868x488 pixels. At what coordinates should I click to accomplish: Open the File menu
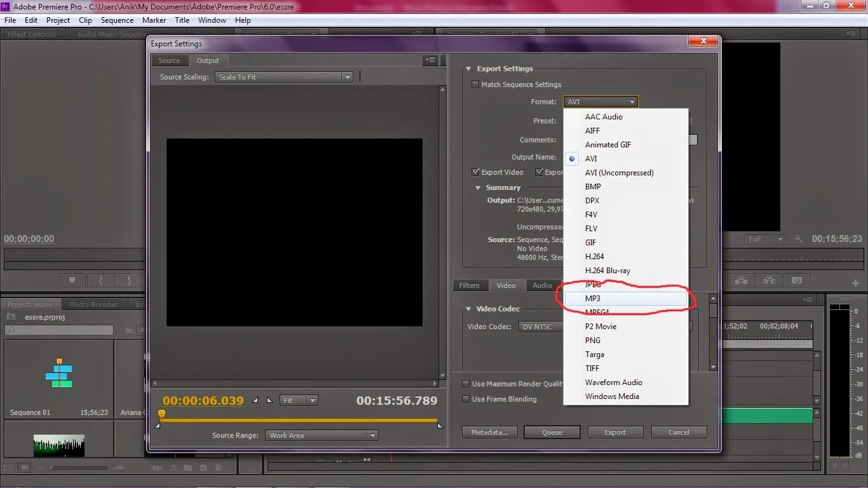(10, 20)
